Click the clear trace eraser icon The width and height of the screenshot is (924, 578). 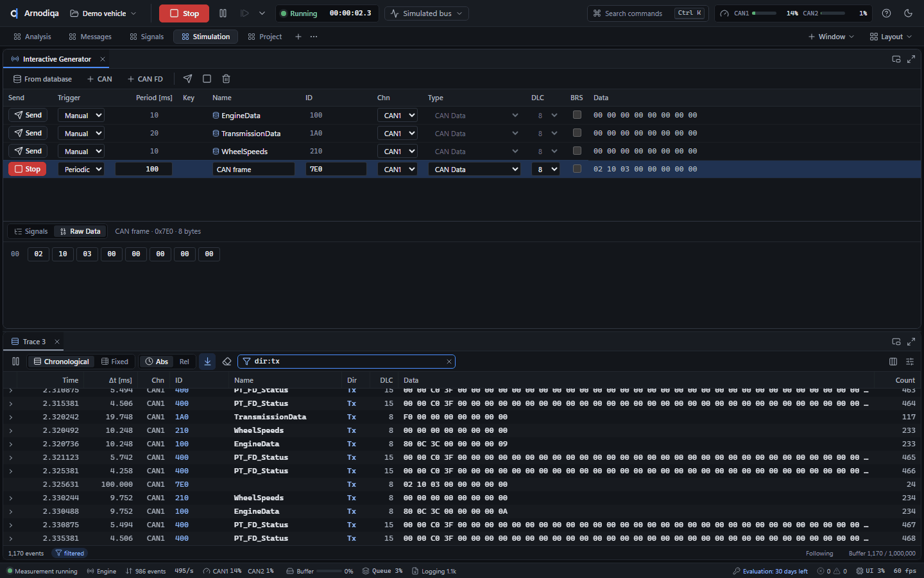click(227, 362)
